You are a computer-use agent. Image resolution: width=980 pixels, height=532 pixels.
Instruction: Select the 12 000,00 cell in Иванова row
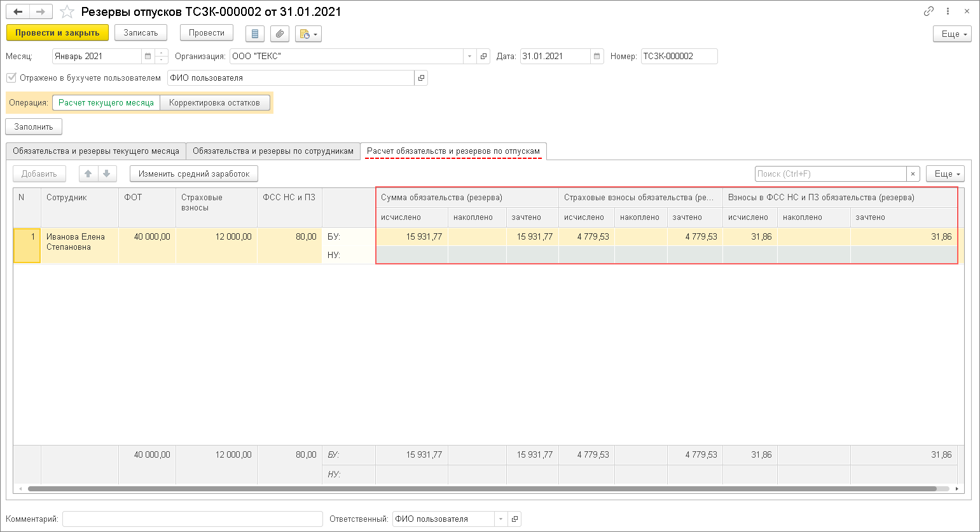(216, 245)
